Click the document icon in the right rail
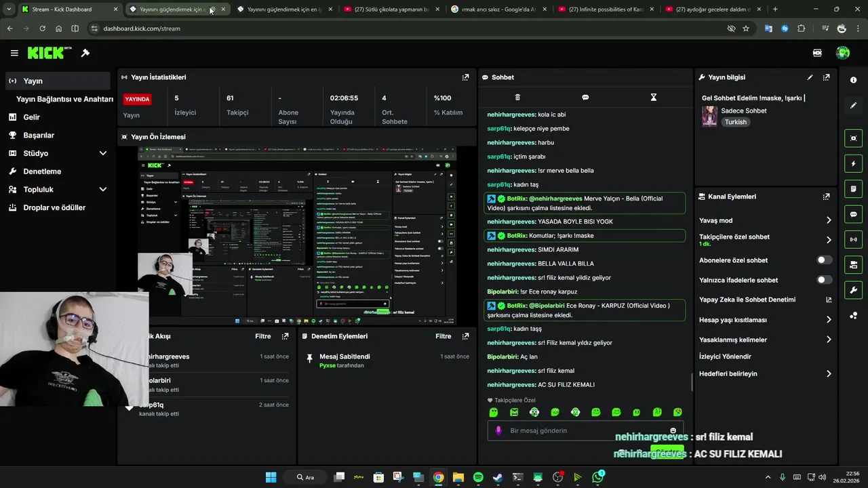The image size is (868, 488). click(x=853, y=188)
